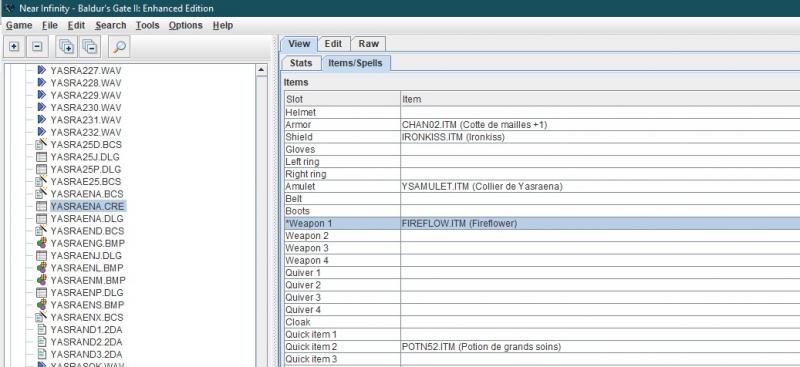Click the script icon of YASRA25D.BCS
The image size is (800, 367).
click(42, 144)
